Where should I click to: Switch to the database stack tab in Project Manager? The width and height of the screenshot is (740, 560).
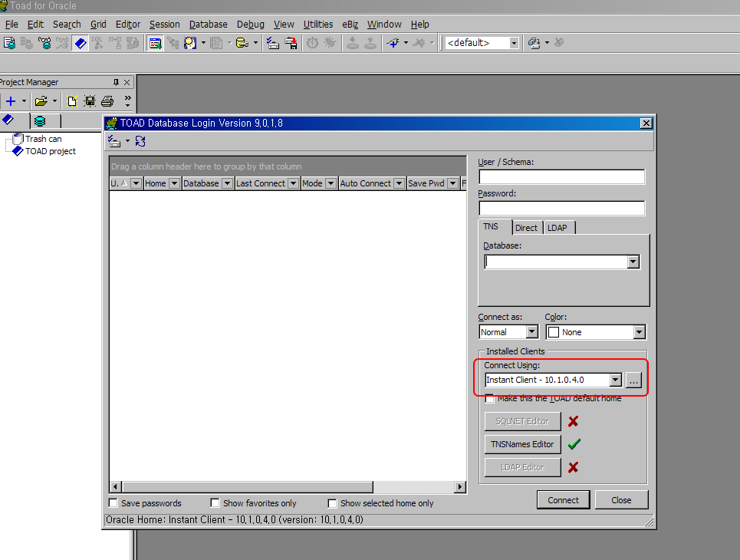coord(40,121)
